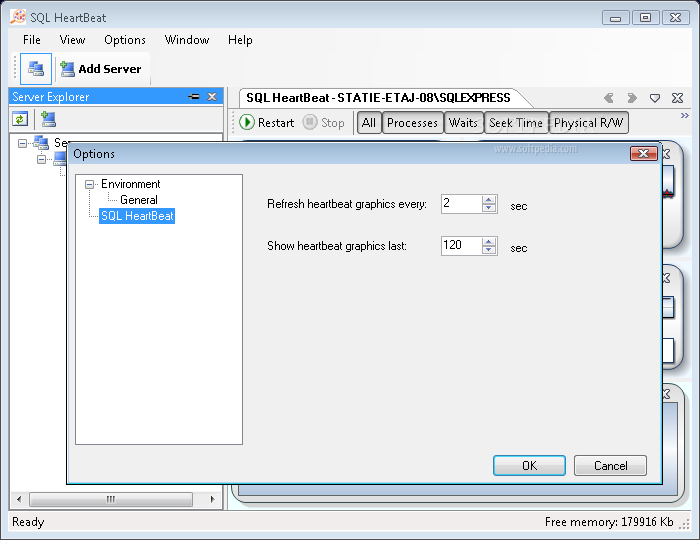Open the View menu
Screen dimensions: 700x540
(x=72, y=40)
